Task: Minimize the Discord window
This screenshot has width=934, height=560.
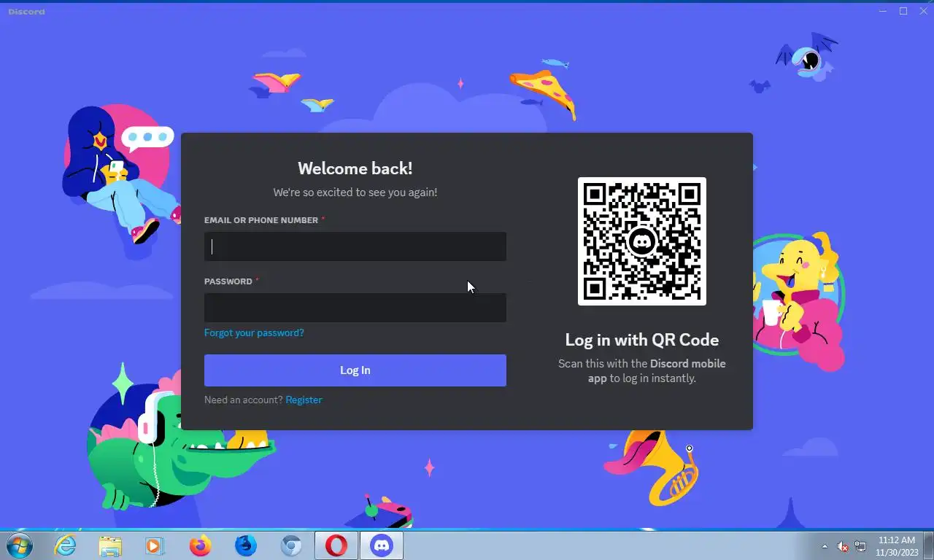Action: click(x=883, y=11)
